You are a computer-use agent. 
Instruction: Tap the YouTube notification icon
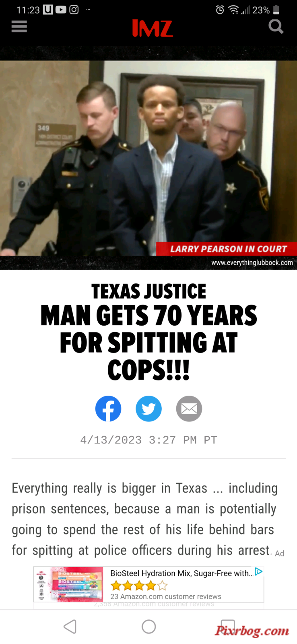pos(61,10)
